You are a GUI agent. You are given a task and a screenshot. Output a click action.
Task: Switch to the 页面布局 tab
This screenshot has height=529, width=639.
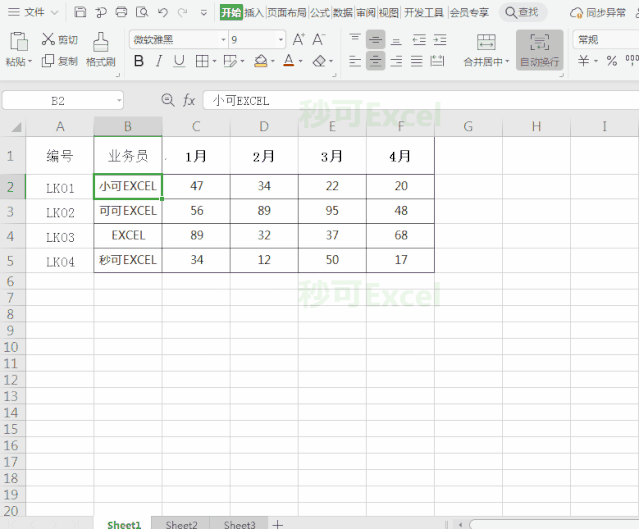tap(287, 13)
